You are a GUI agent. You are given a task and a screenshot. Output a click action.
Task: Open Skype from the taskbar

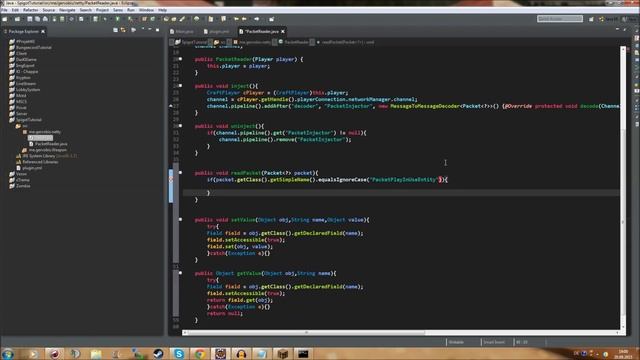179,354
